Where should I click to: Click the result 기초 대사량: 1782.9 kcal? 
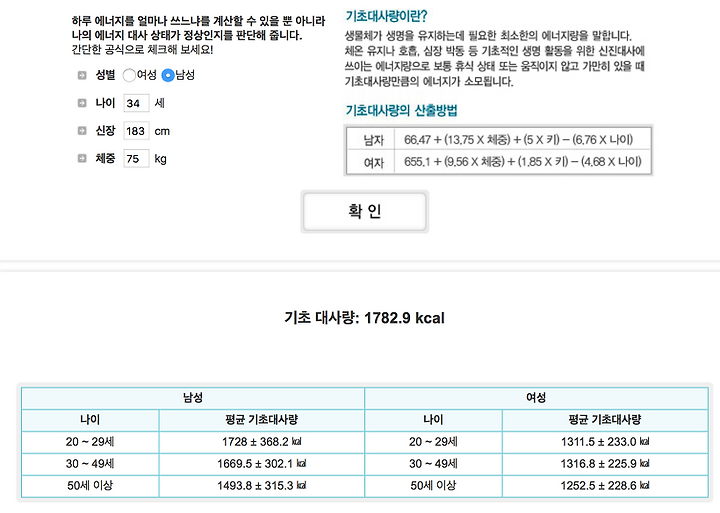pos(364,318)
